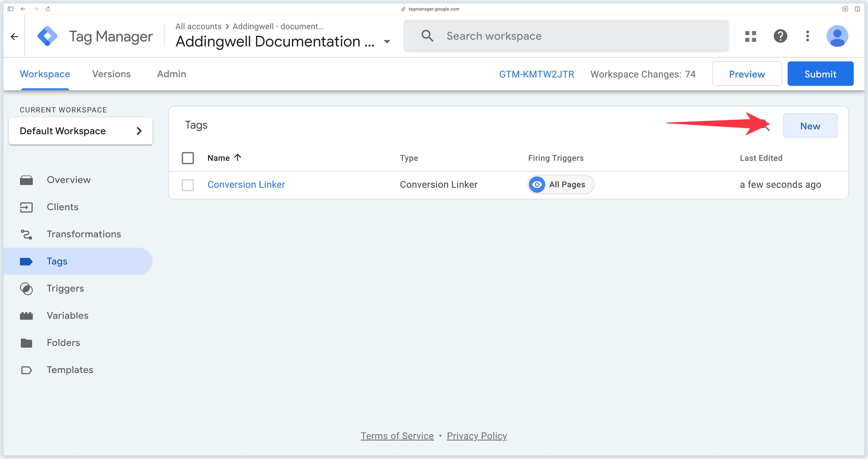Viewport: 868px width, 459px height.
Task: Click the browser sidebar toggle icon
Action: coord(11,9)
